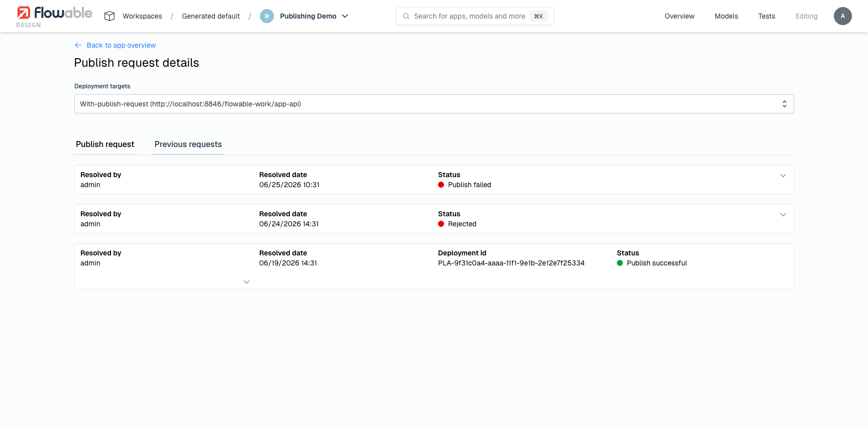Image resolution: width=868 pixels, height=426 pixels.
Task: Click the Flowable Design logo
Action: (x=54, y=17)
